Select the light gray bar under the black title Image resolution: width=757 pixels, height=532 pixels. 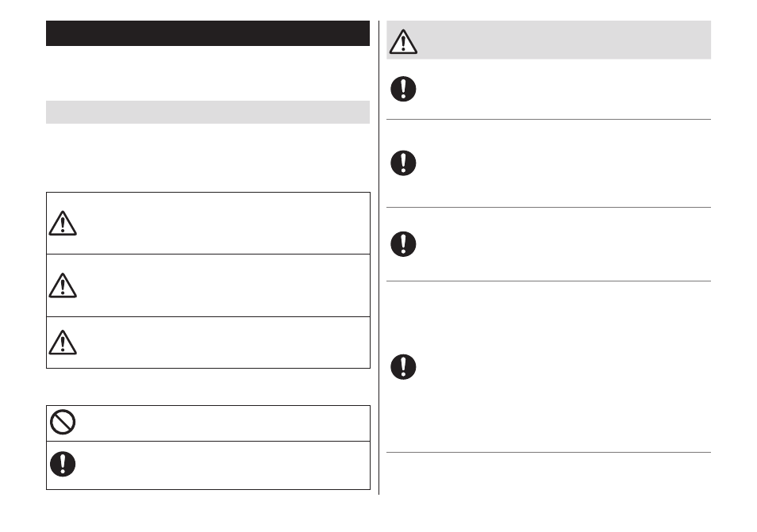tap(208, 112)
